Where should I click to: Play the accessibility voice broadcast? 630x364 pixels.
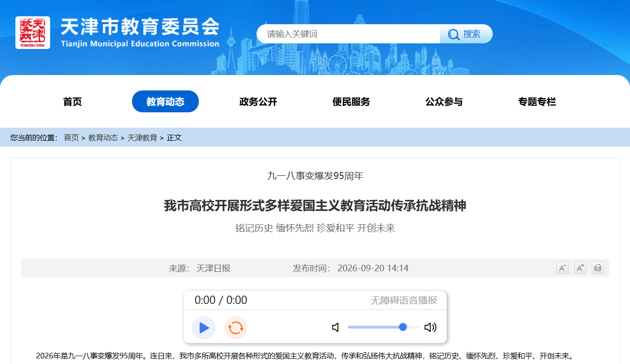pyautogui.click(x=203, y=328)
